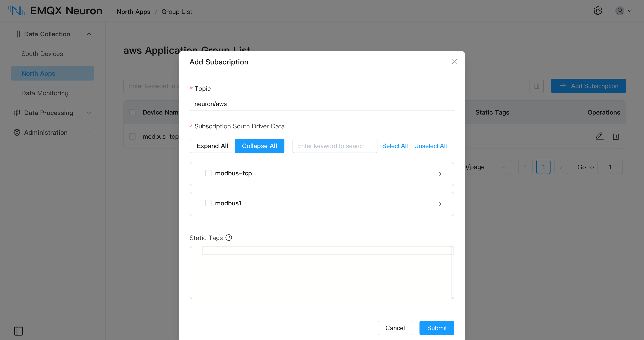This screenshot has height=340, width=644.
Task: Click North Apps breadcrumb
Action: [x=133, y=12]
